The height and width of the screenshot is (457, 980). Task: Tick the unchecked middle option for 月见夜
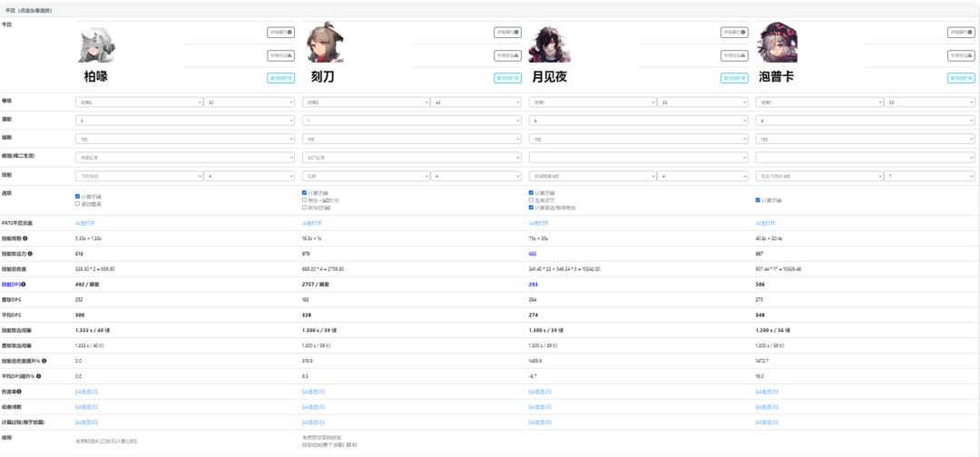[x=531, y=199]
